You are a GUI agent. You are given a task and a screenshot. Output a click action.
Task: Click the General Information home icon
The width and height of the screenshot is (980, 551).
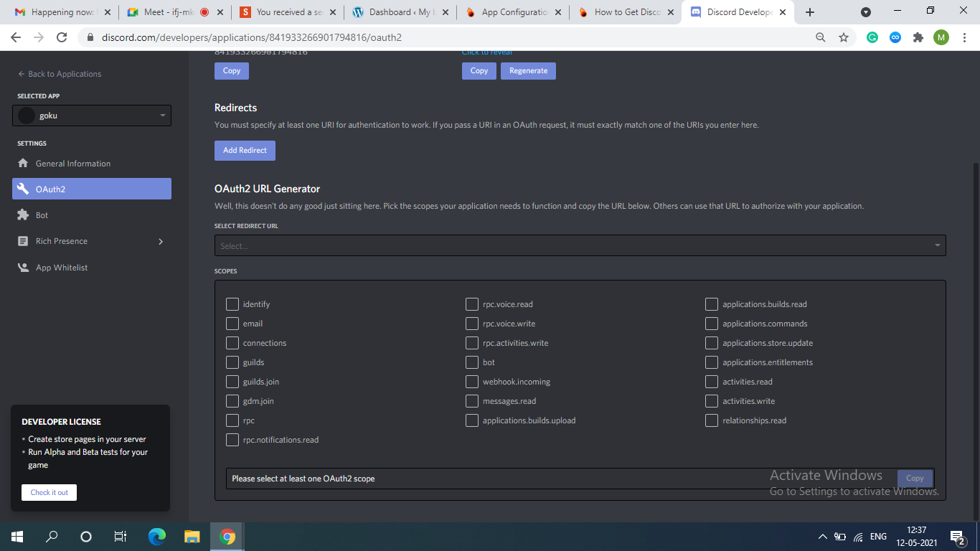(x=23, y=164)
